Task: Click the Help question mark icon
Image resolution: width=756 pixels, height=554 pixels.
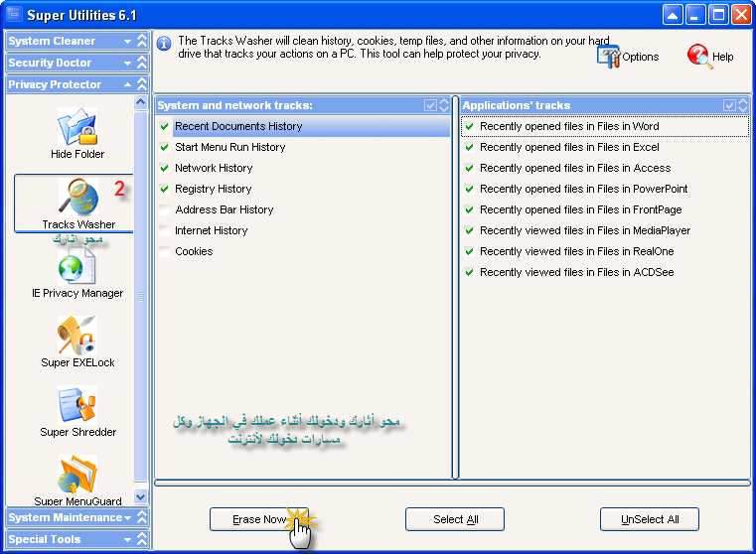Action: tap(699, 56)
